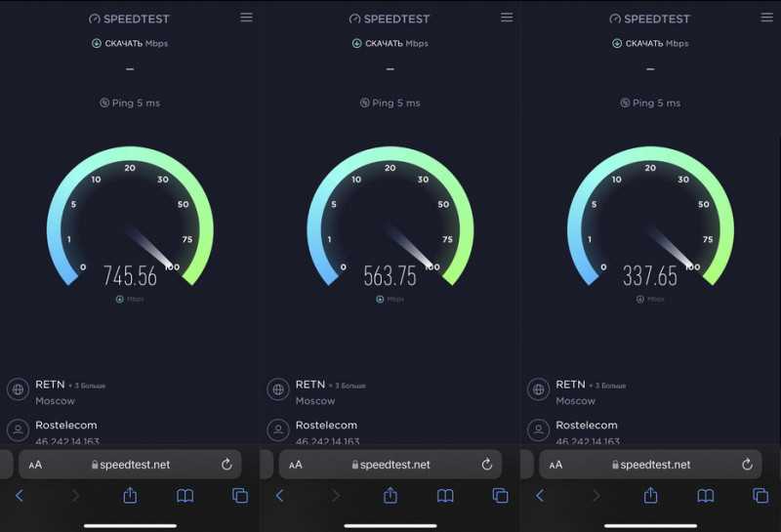Tap the reload icon in the rightmost address bar

(747, 465)
